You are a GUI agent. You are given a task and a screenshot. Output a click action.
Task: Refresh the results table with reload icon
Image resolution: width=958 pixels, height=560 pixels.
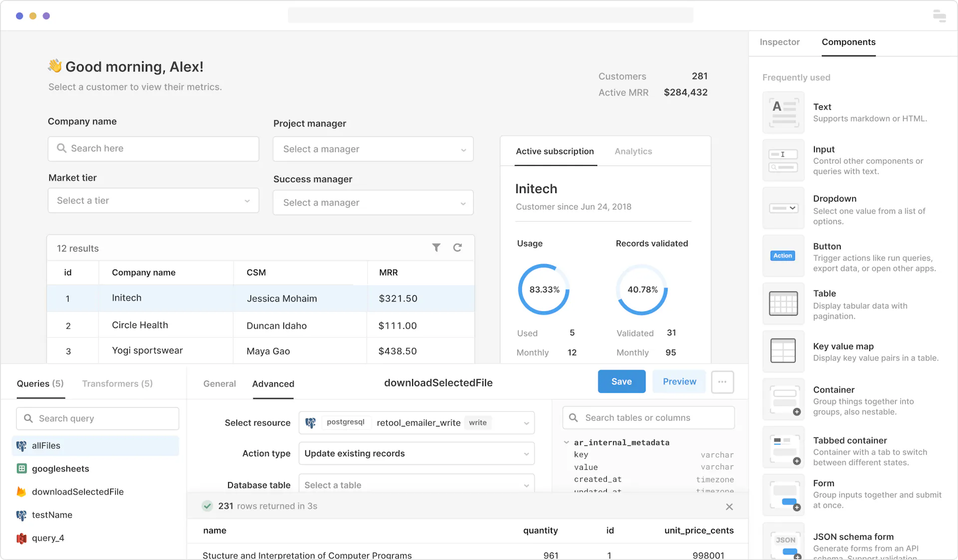tap(457, 247)
